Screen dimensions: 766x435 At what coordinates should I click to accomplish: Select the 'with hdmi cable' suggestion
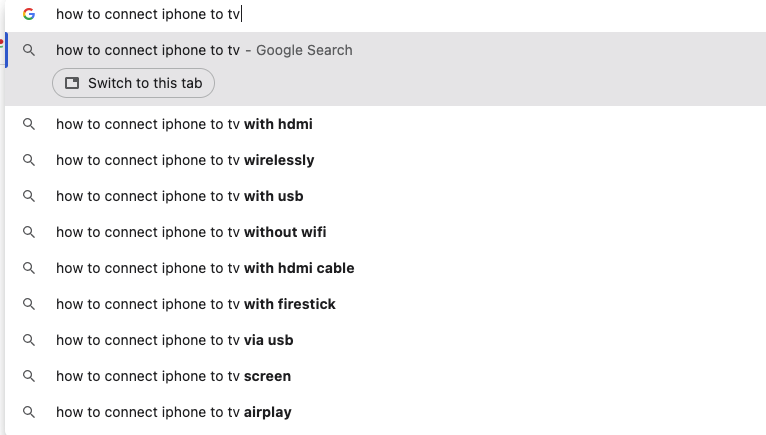[205, 268]
